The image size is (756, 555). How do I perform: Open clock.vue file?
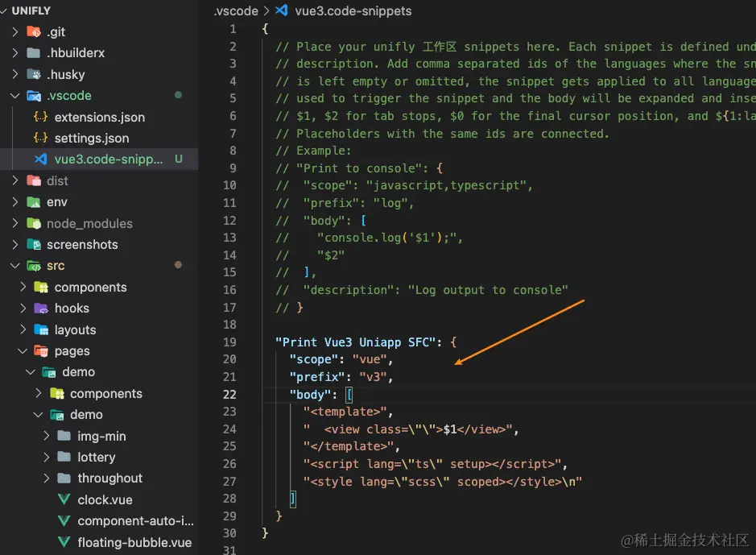99,499
